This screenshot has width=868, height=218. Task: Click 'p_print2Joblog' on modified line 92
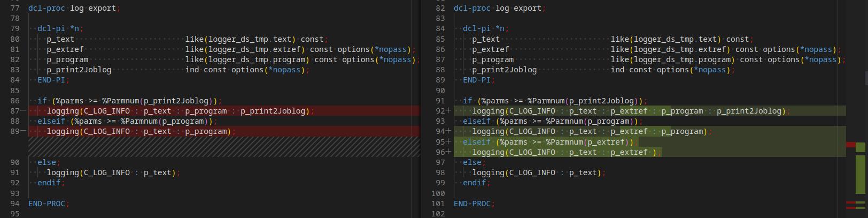tap(749, 111)
